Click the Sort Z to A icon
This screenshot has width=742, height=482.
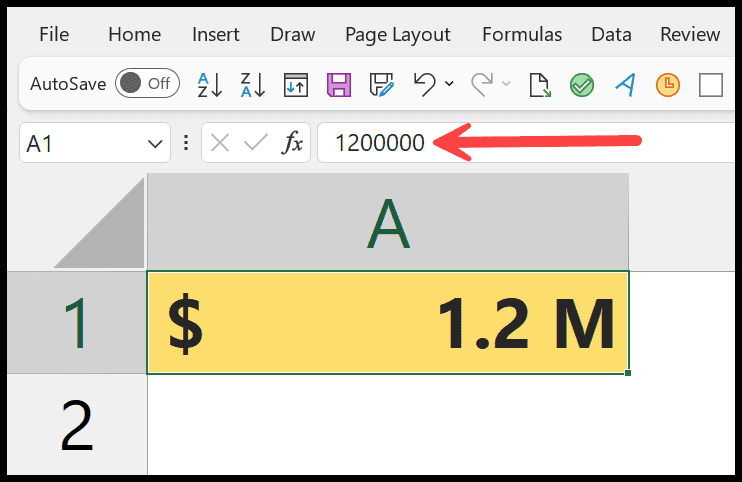(x=253, y=85)
